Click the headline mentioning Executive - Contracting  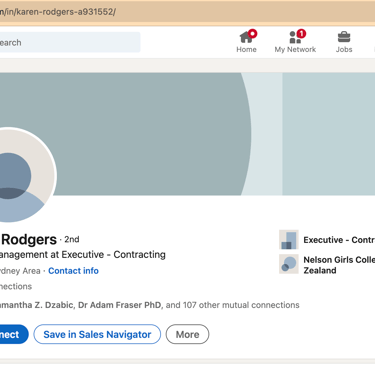(x=83, y=255)
